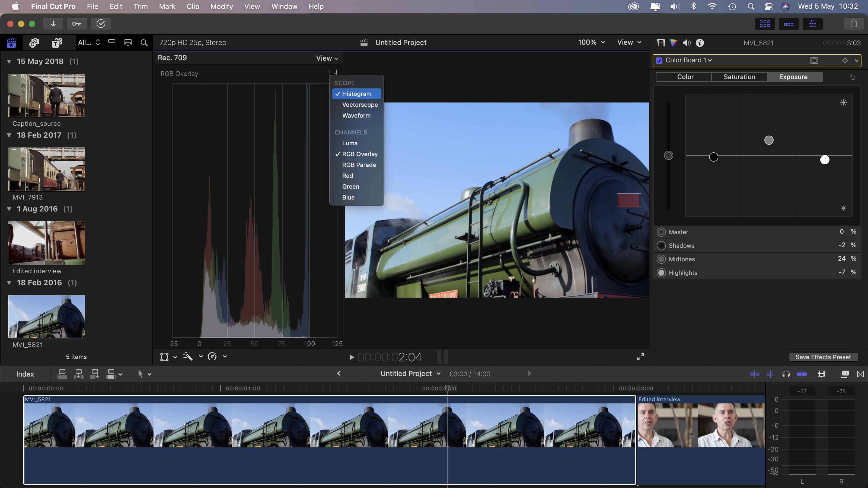Select Vectorscope from the Scope menu
The width and height of the screenshot is (868, 488).
pyautogui.click(x=360, y=104)
